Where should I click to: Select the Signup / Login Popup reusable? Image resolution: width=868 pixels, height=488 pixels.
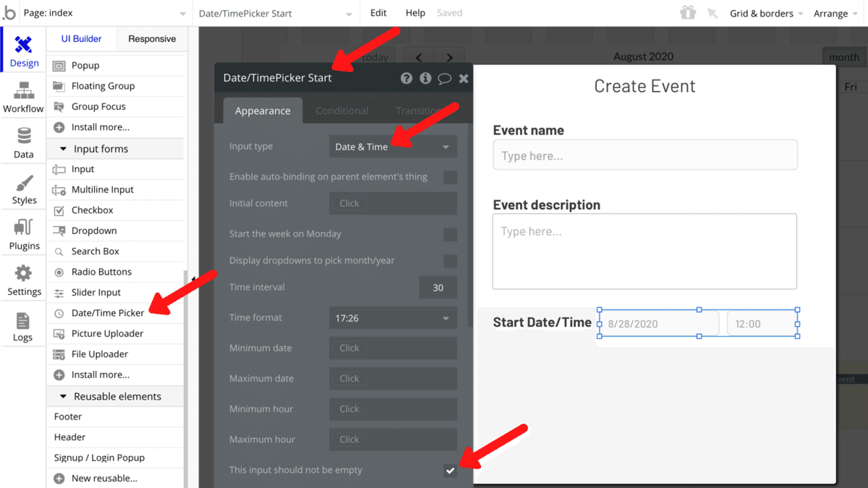point(115,458)
